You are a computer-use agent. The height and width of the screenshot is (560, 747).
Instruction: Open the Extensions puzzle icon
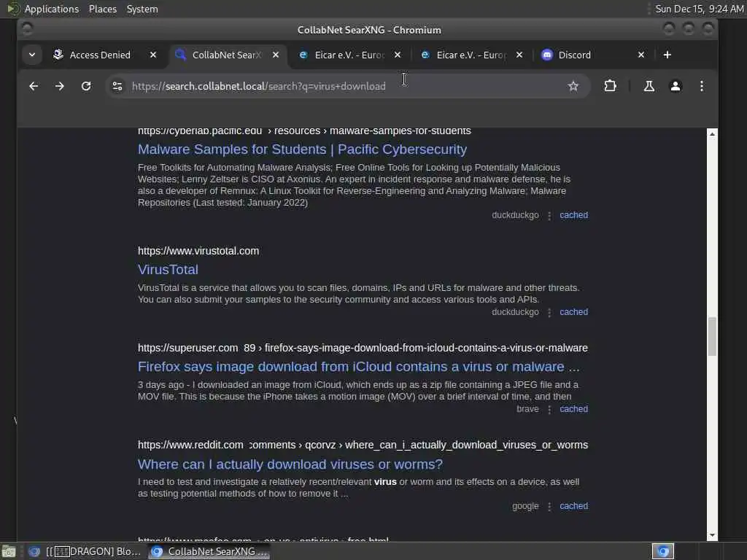point(610,86)
